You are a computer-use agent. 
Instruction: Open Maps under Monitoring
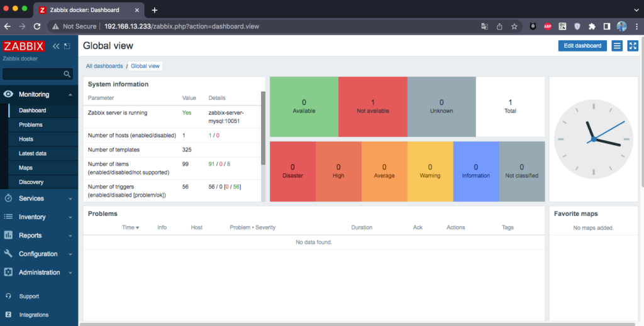(43, 168)
